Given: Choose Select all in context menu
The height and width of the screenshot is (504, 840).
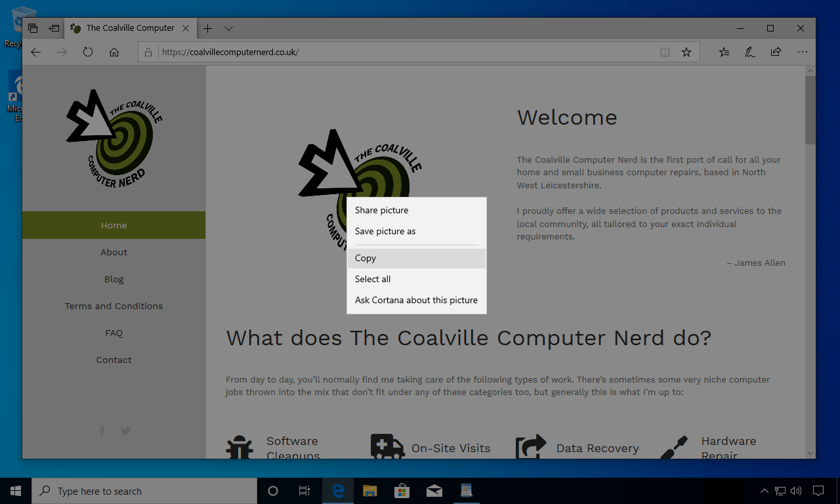Looking at the screenshot, I should point(417,280).
